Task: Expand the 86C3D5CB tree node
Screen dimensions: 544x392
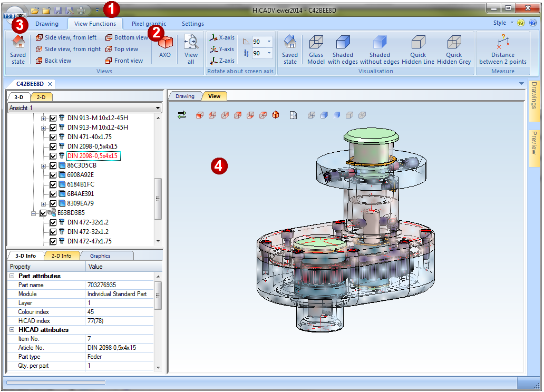Action: pos(43,166)
